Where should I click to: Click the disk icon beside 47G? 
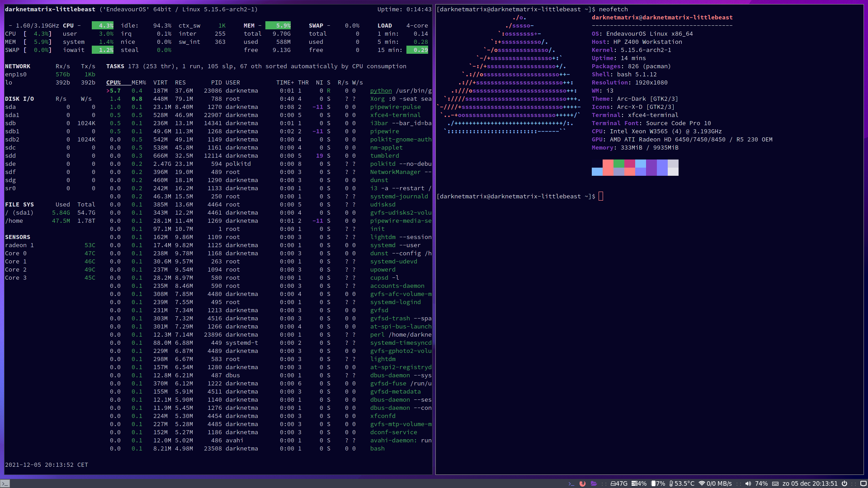613,483
